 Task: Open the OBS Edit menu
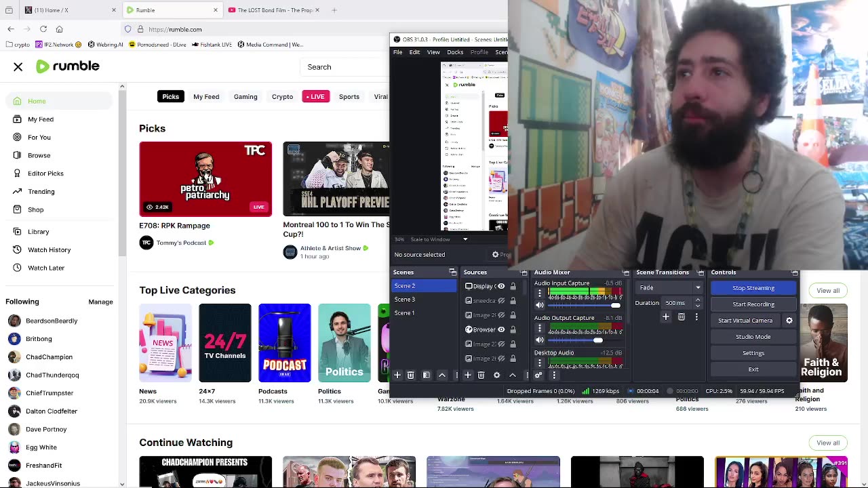point(414,52)
